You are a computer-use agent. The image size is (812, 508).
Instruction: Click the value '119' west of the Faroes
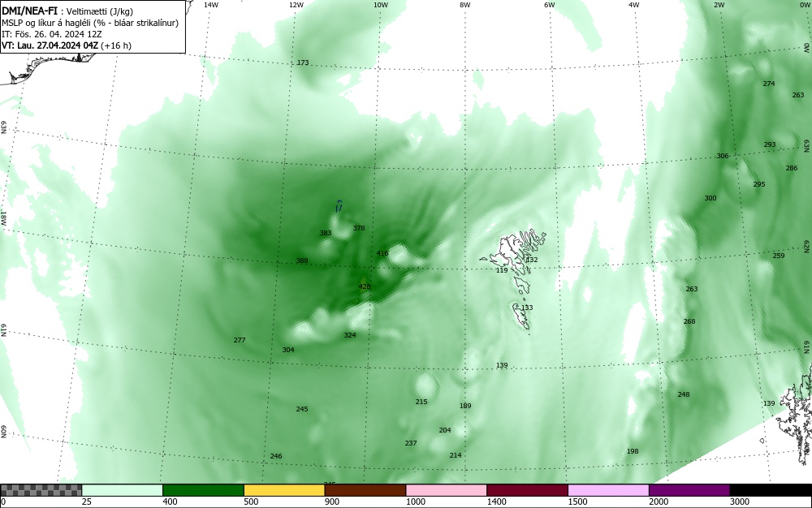pos(502,270)
